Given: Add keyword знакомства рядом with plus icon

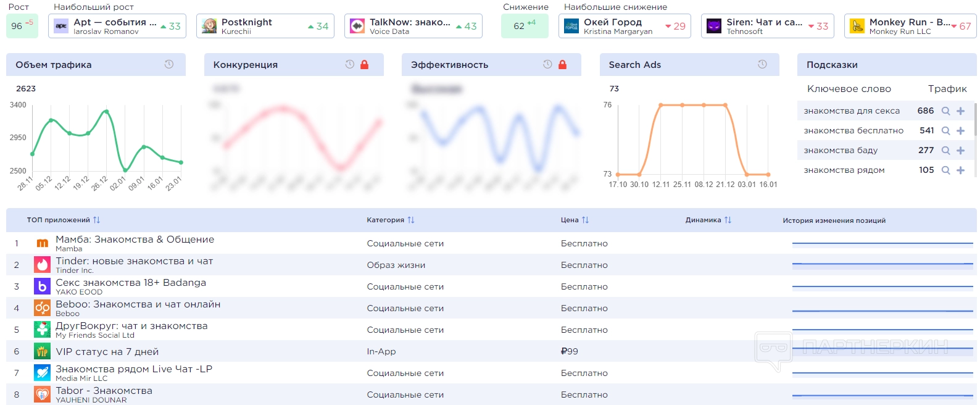Looking at the screenshot, I should [960, 170].
